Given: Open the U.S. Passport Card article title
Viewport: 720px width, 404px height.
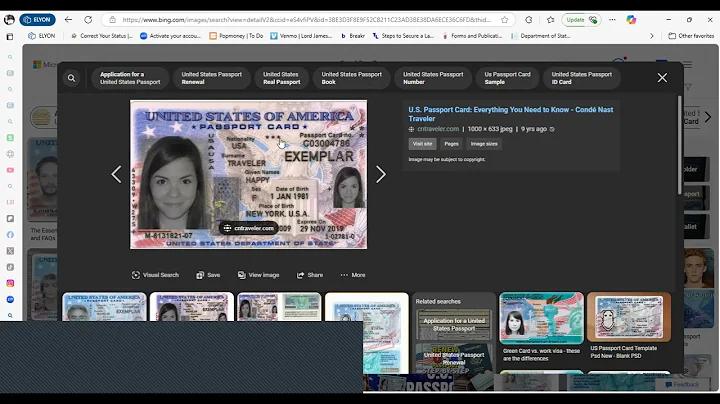Looking at the screenshot, I should coord(511,114).
